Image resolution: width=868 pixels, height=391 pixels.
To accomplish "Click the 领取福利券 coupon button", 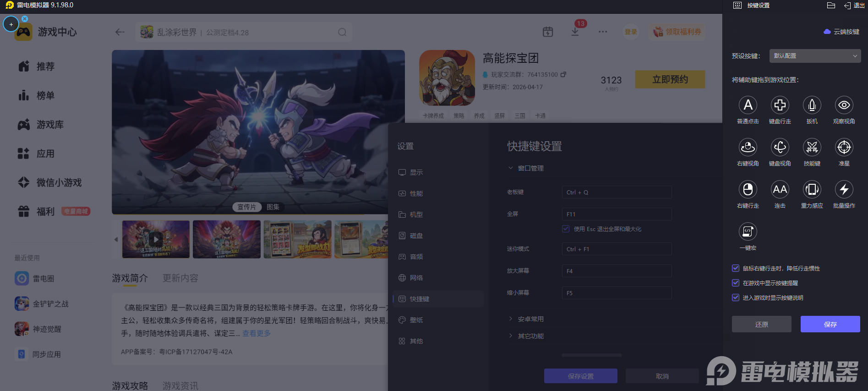I will coord(677,32).
